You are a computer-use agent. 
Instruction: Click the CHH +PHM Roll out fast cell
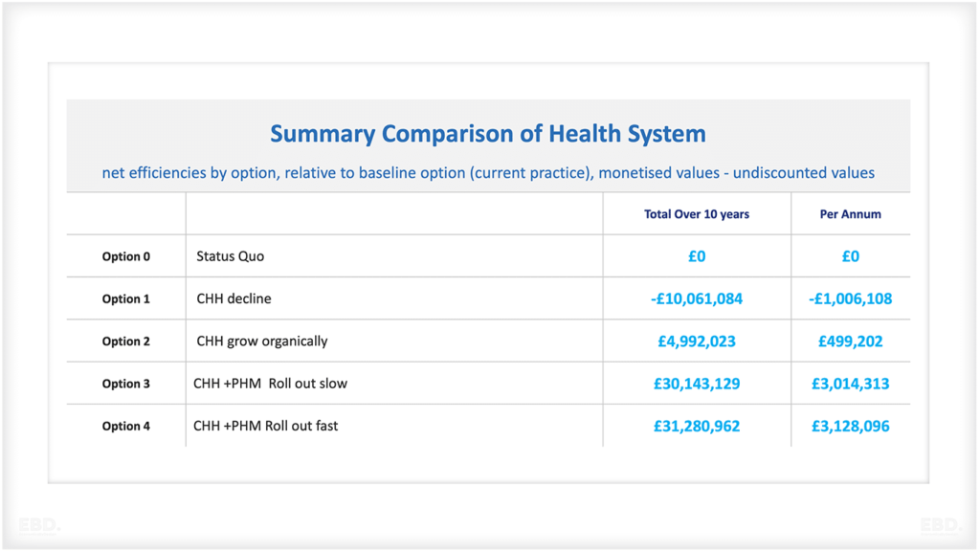(265, 427)
